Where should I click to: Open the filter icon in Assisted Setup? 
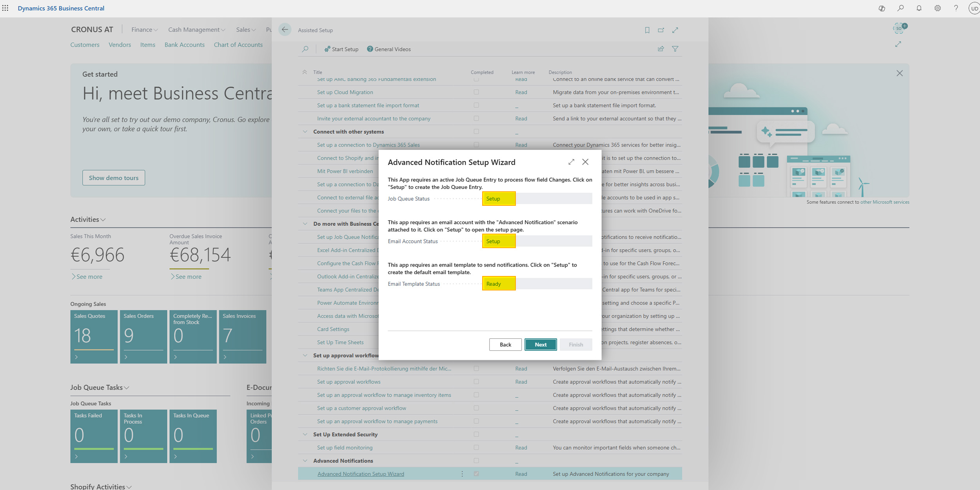click(675, 49)
